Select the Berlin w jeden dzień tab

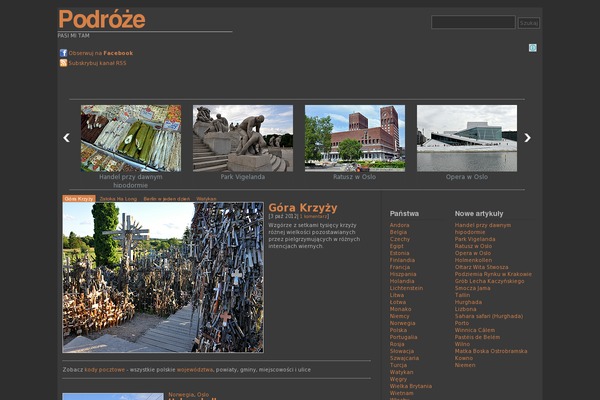pyautogui.click(x=166, y=199)
